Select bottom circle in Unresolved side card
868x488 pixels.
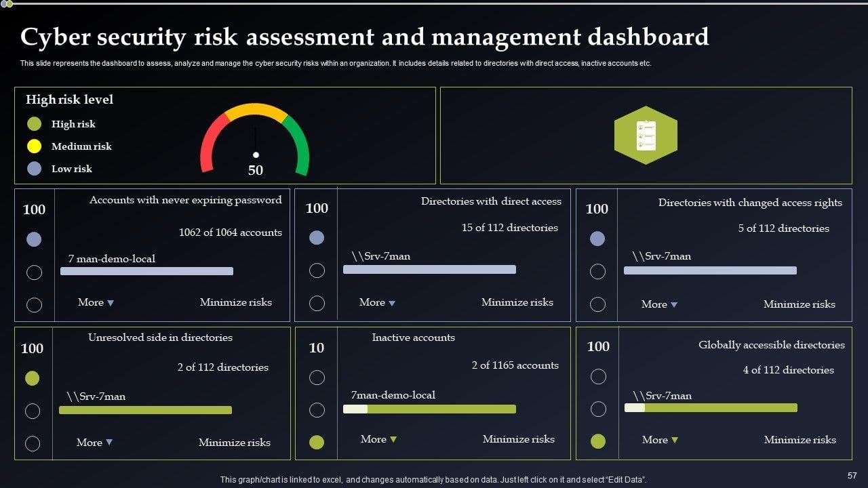(x=32, y=443)
